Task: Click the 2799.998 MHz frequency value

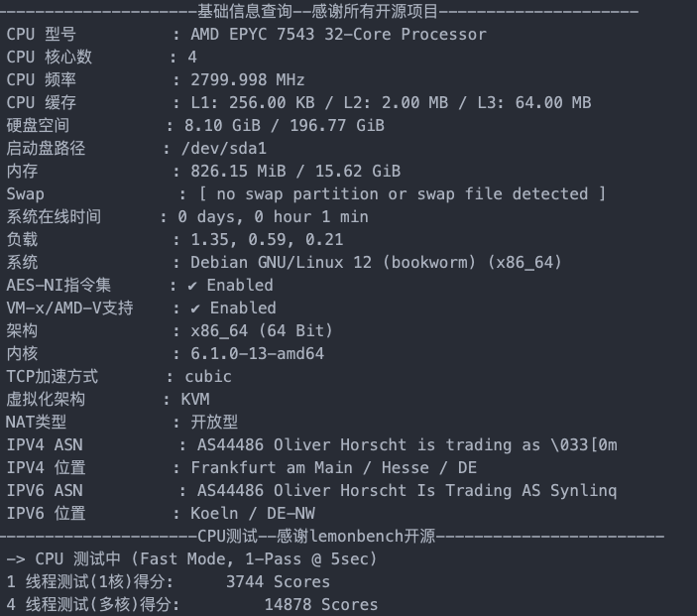Action: [x=248, y=80]
